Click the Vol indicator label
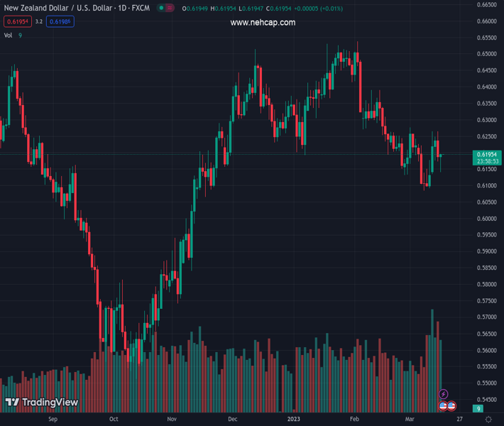504x426 pixels. coord(9,35)
